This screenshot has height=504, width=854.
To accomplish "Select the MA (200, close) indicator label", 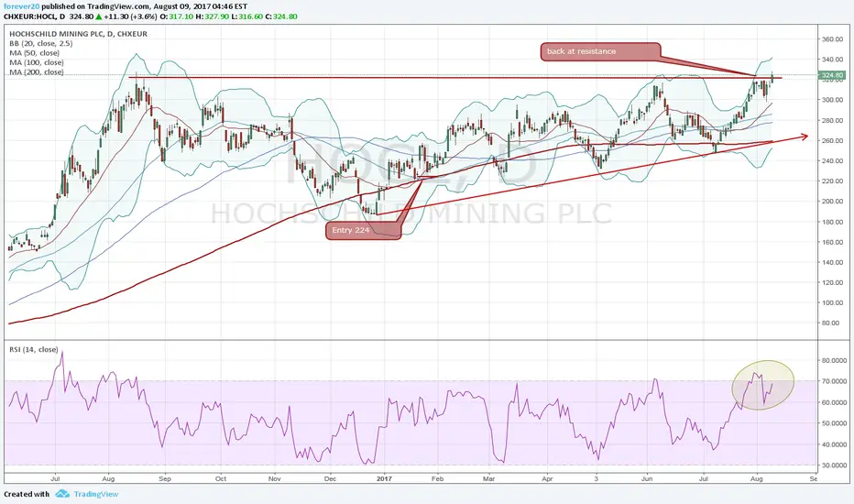I will coord(37,71).
